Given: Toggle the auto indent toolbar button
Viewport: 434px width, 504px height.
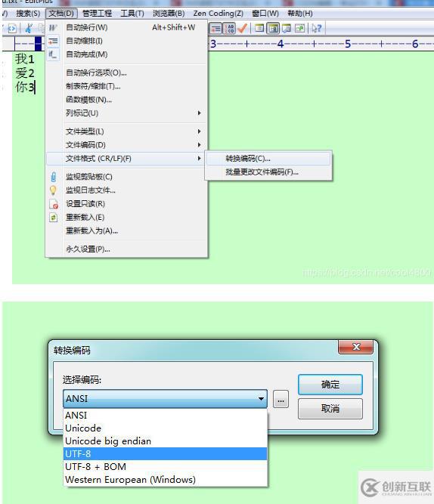Looking at the screenshot, I should 215,29.
